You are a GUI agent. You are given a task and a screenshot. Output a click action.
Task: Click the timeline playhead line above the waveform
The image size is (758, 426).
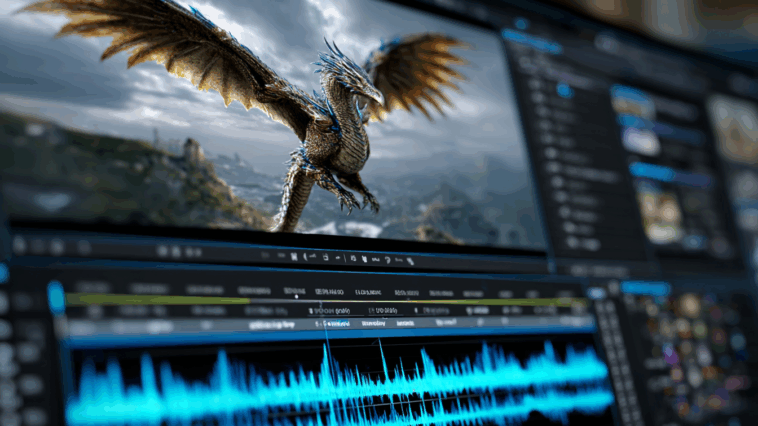point(325,324)
